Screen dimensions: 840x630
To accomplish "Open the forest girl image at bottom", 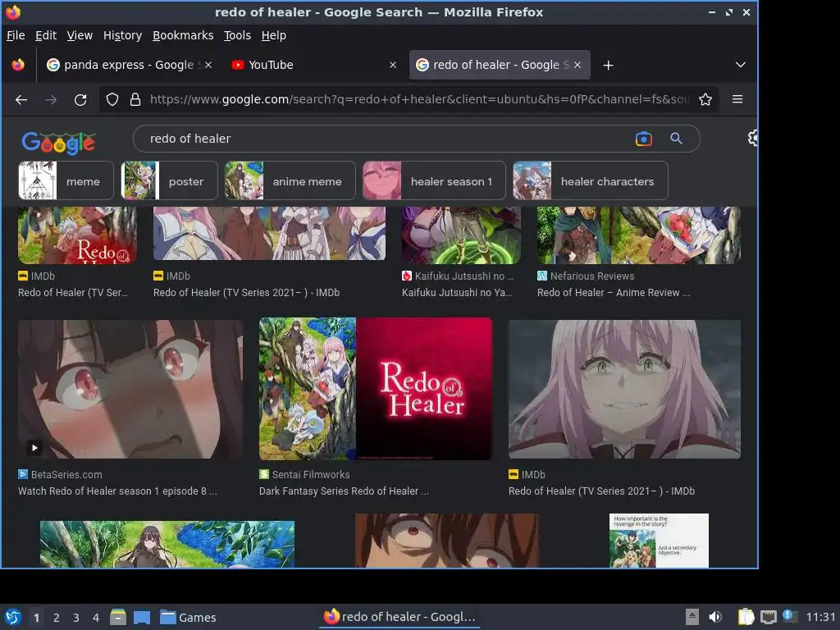I will (167, 544).
